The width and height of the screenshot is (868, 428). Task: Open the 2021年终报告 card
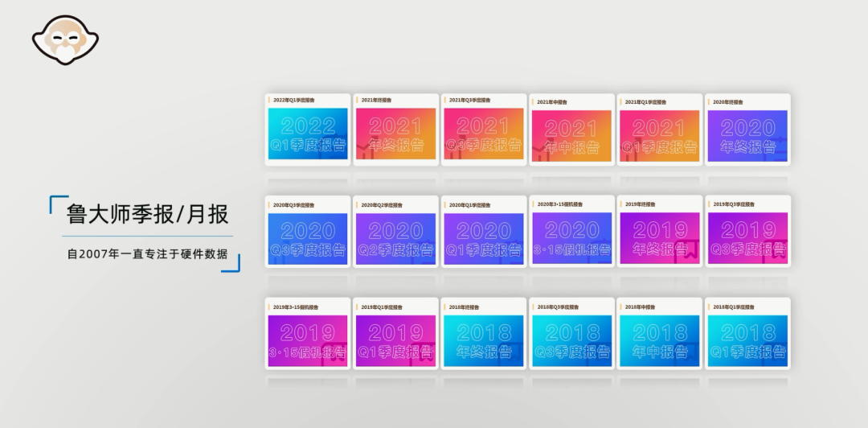click(x=395, y=130)
